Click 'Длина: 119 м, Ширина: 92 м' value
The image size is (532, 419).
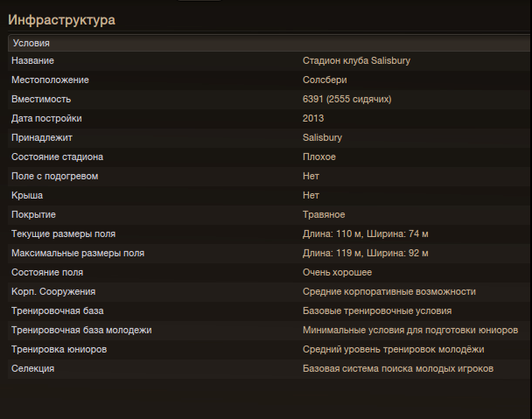coord(366,254)
